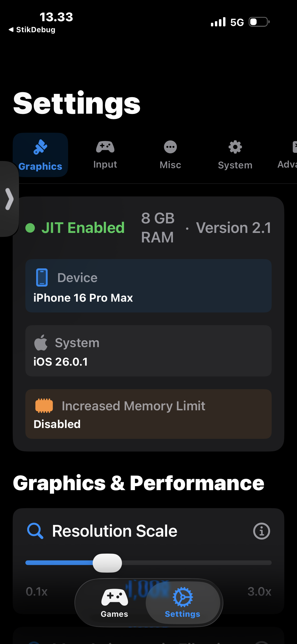Click the orange memory chip icon
The height and width of the screenshot is (644, 297).
click(x=44, y=406)
